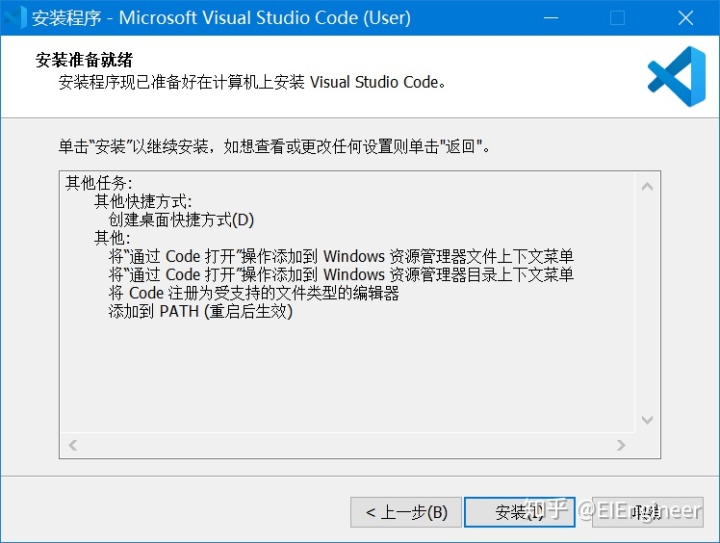Click the scroll down arrow in summary box

tap(647, 420)
